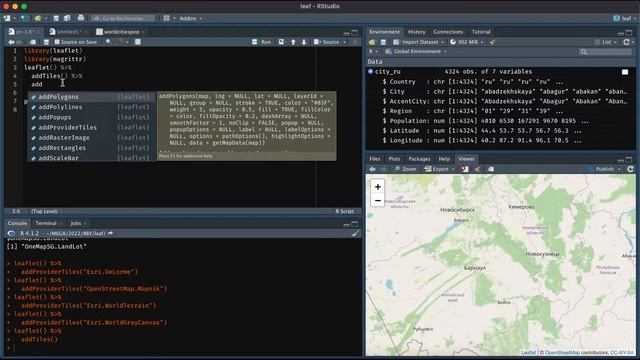Screen dimensions: 640x360
Task: Click the clear environment broom icon
Action: [x=493, y=42]
